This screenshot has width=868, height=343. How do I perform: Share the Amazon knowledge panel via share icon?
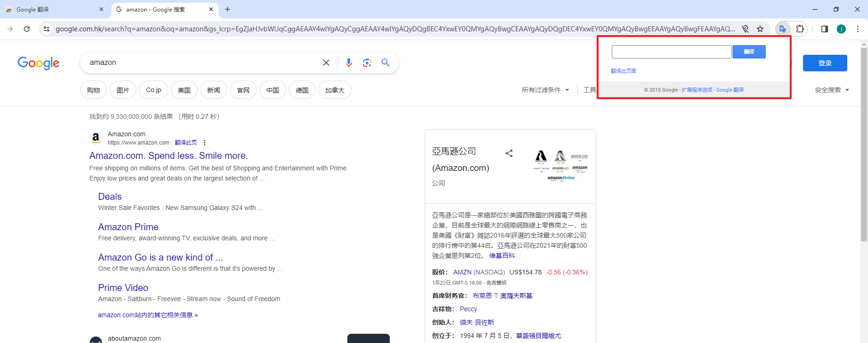pos(509,153)
